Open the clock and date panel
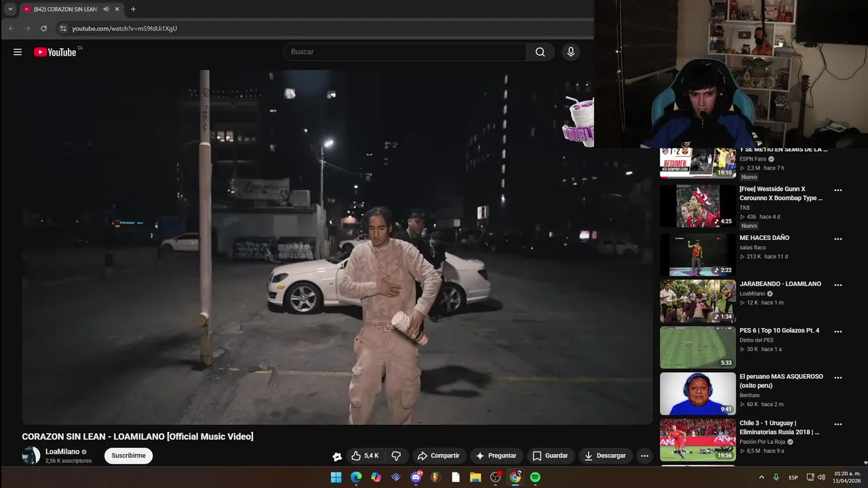The height and width of the screenshot is (488, 868). (847, 477)
